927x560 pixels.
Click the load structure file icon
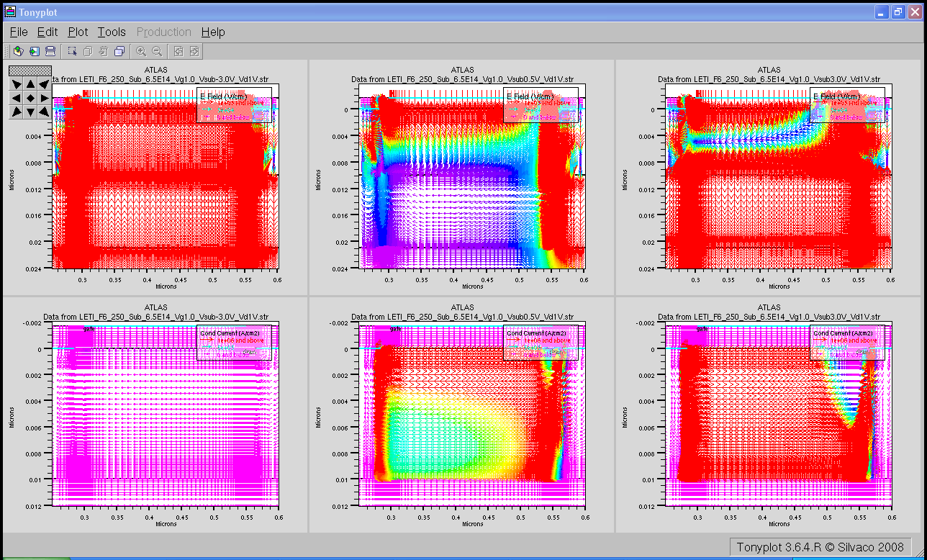(19, 51)
